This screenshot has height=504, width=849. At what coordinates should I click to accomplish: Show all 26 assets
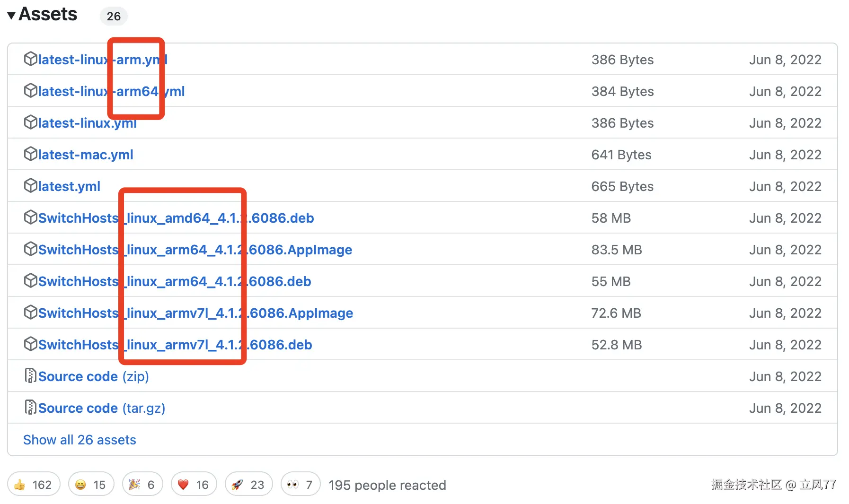[80, 440]
